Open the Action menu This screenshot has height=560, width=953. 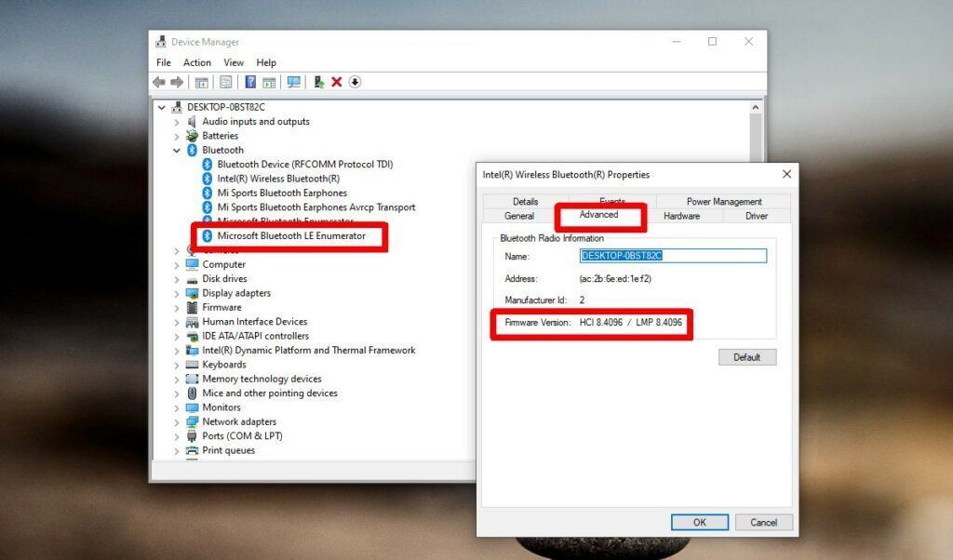196,62
